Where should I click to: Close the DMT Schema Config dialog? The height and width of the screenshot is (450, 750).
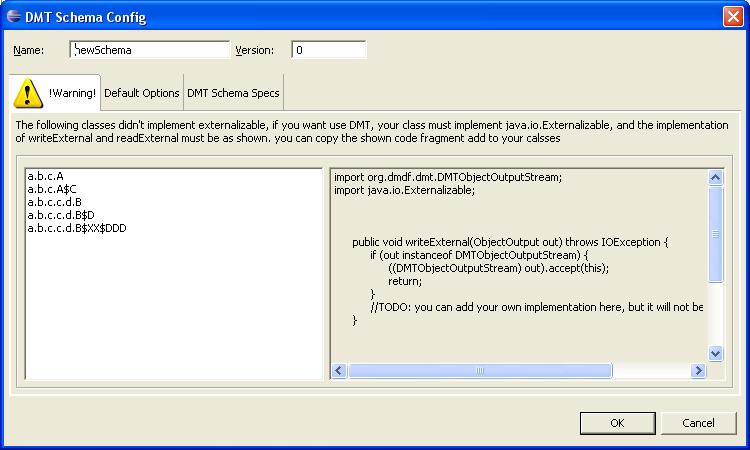tap(733, 17)
